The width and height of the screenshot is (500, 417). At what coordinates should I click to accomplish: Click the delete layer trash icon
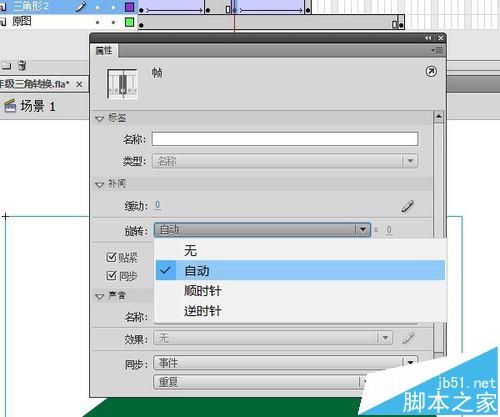(x=22, y=66)
